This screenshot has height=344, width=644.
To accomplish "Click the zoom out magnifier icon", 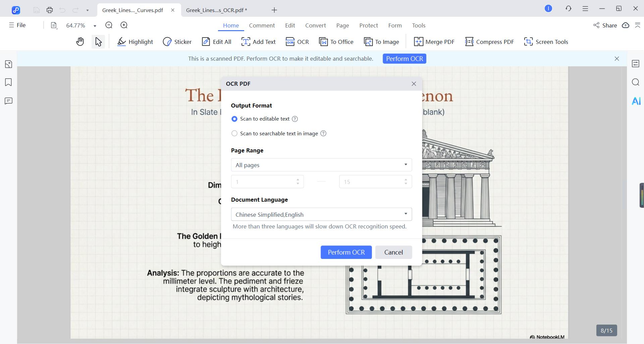I will tap(109, 25).
